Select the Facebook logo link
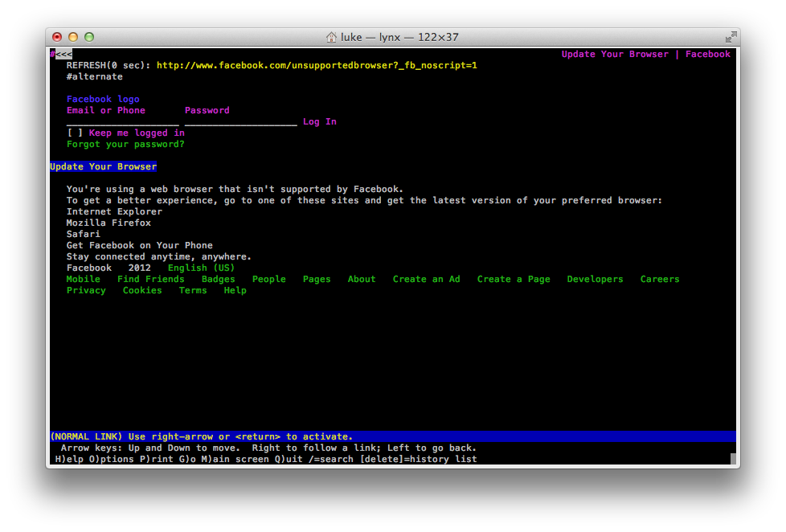 click(x=103, y=100)
